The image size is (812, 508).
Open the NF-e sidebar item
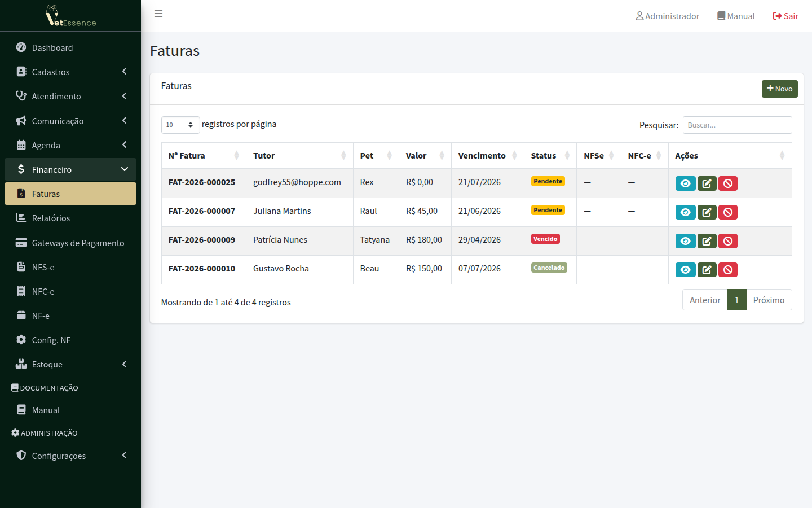click(x=70, y=316)
